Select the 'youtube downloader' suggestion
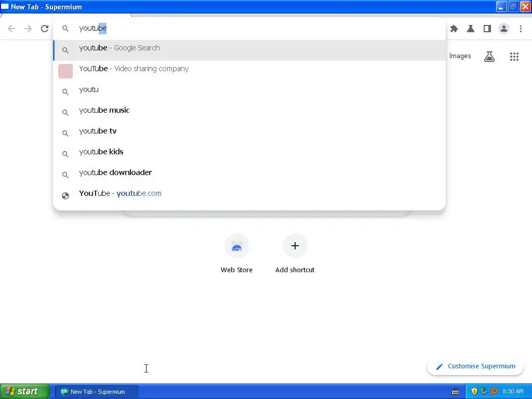The image size is (532, 399). pos(249,175)
